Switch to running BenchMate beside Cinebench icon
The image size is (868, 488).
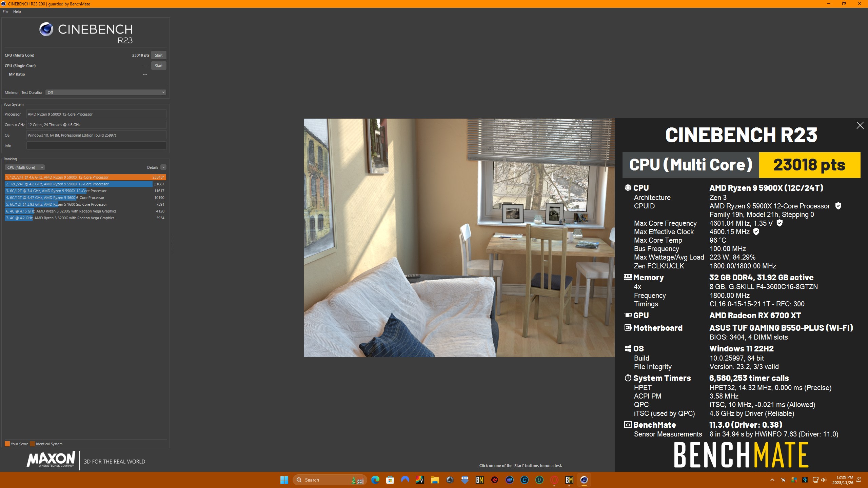click(569, 480)
